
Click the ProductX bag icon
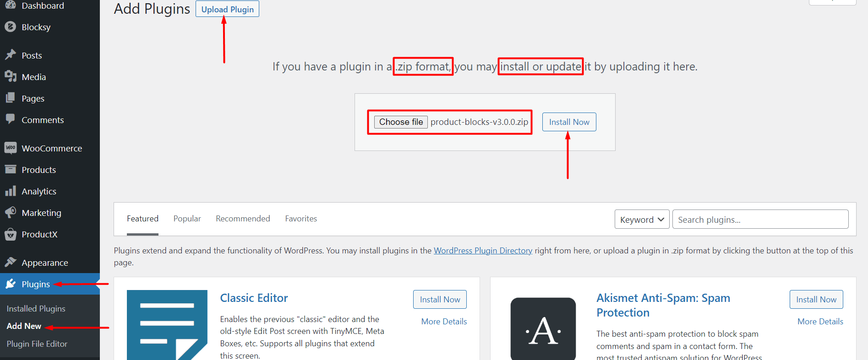tap(11, 234)
